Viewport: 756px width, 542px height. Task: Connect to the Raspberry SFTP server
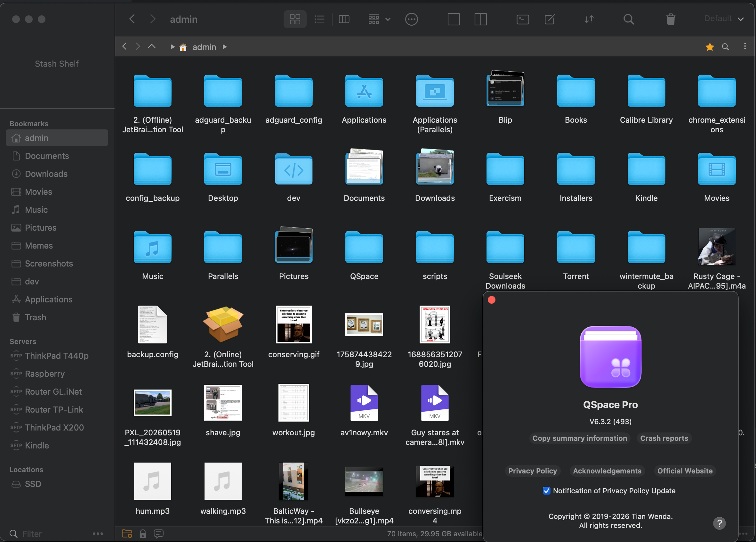coord(57,374)
